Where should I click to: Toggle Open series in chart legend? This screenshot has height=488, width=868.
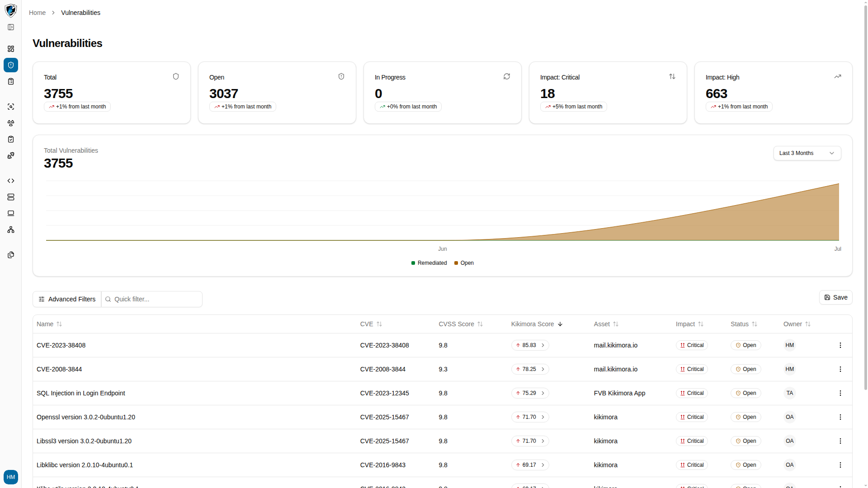coord(464,263)
